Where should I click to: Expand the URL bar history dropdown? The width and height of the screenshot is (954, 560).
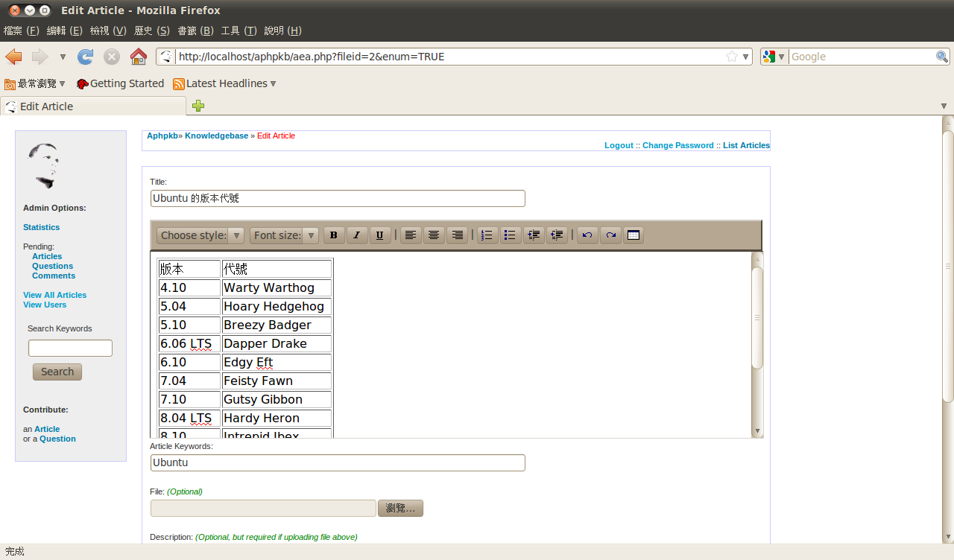click(x=746, y=57)
